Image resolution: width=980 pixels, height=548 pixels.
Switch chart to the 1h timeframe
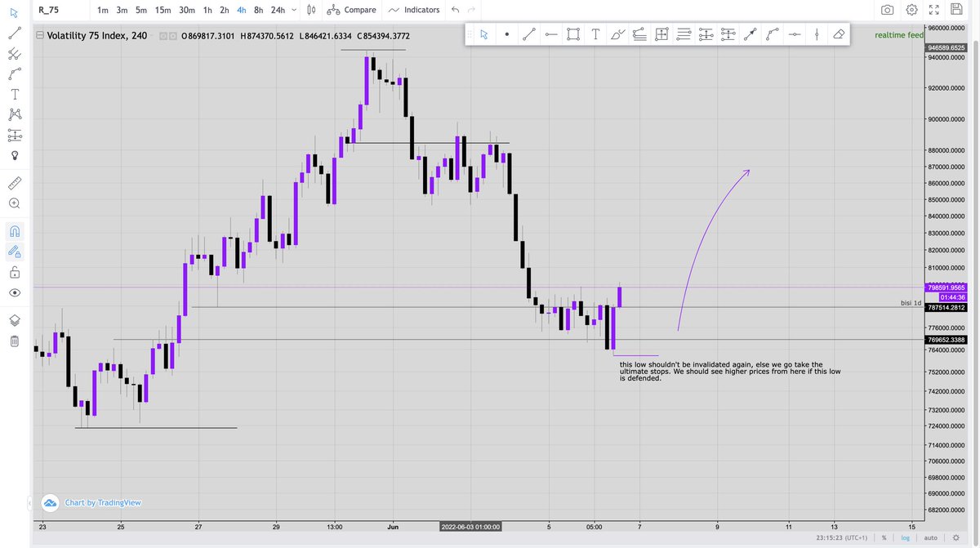point(207,10)
